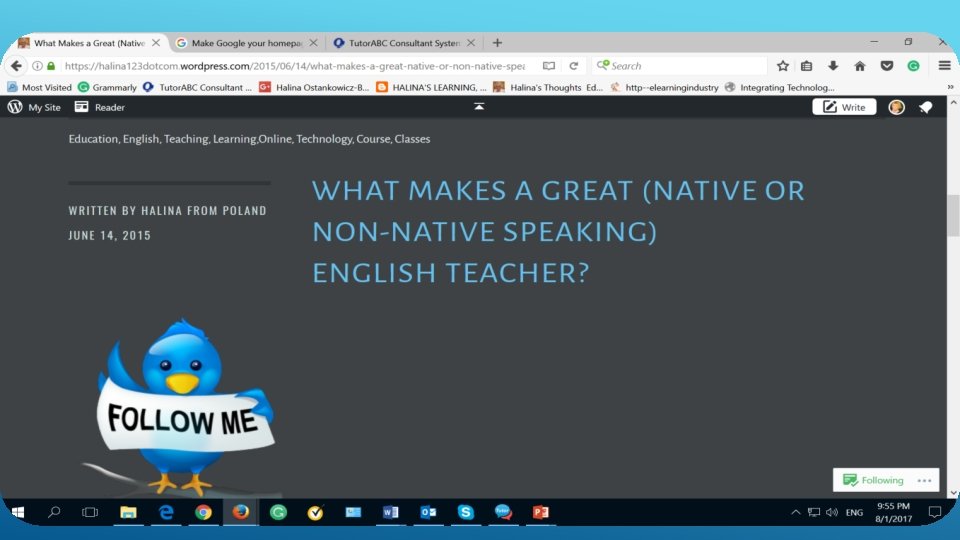The image size is (960, 540).
Task: Open network status tray icon
Action: [x=814, y=512]
